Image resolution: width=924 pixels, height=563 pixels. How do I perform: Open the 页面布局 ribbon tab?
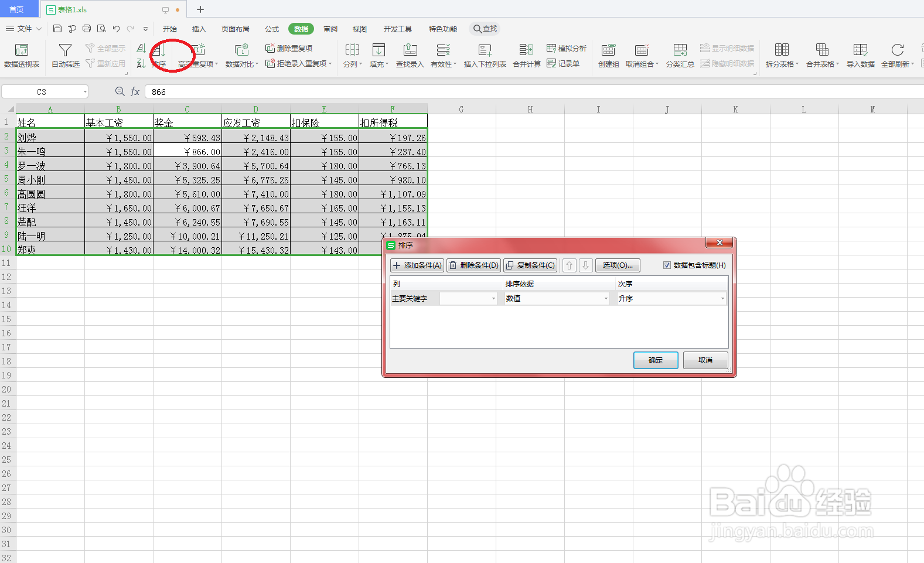tap(236, 29)
